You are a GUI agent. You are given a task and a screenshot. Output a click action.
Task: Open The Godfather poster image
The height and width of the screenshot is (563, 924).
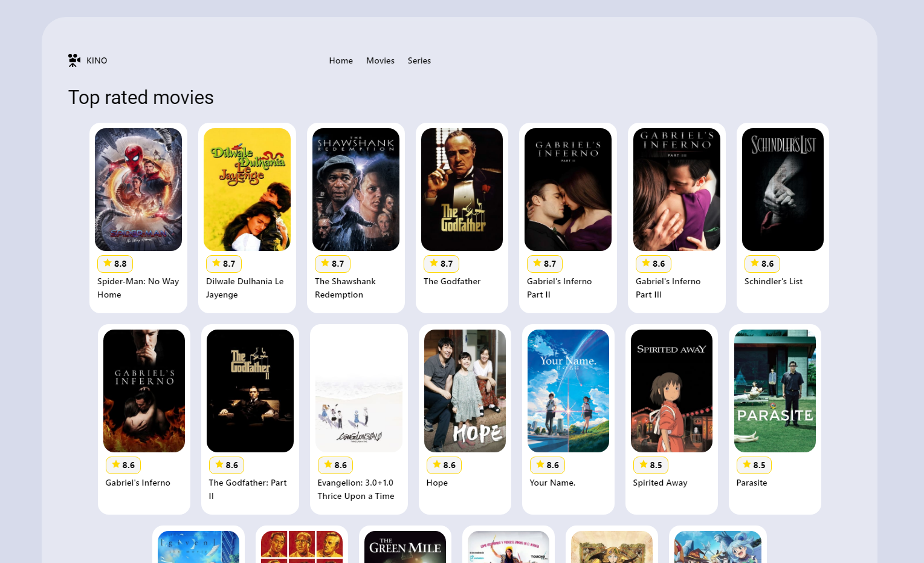(462, 189)
